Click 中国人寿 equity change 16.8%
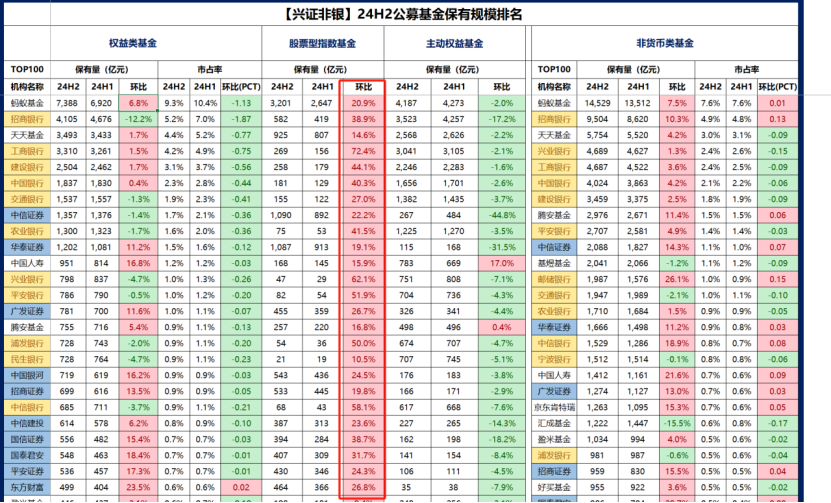 click(x=138, y=263)
